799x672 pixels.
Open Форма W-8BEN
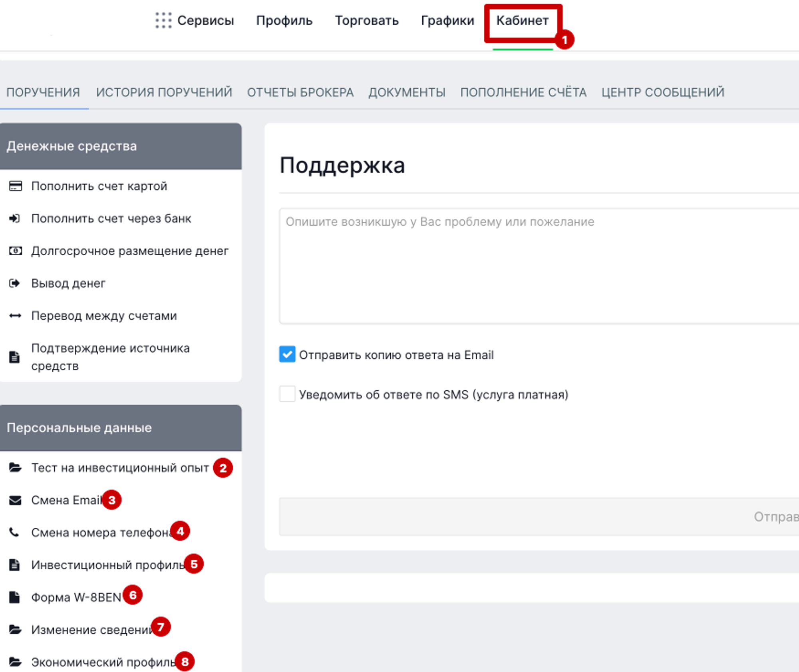(x=76, y=597)
